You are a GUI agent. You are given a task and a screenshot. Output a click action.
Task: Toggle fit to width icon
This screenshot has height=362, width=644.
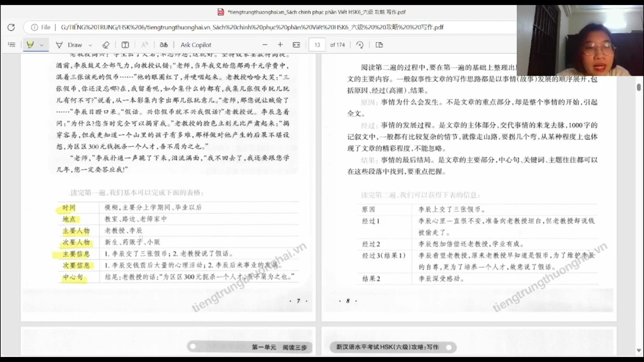pos(296,45)
